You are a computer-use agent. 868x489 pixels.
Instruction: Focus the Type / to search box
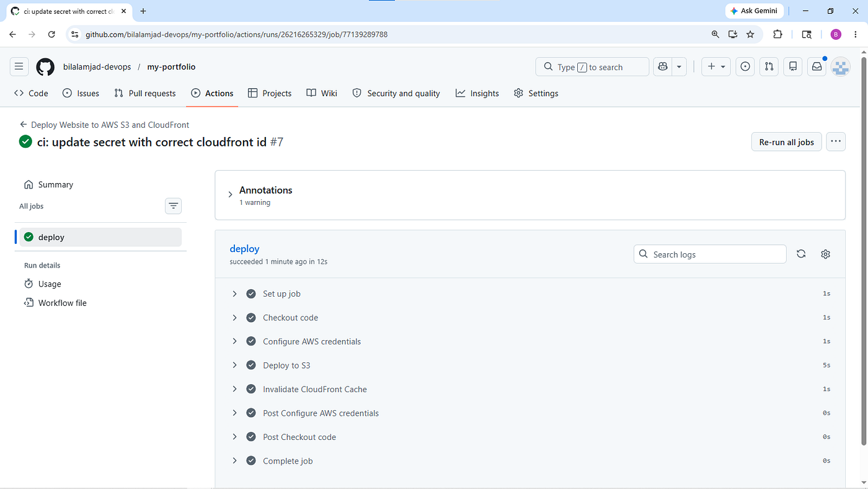[x=592, y=67]
